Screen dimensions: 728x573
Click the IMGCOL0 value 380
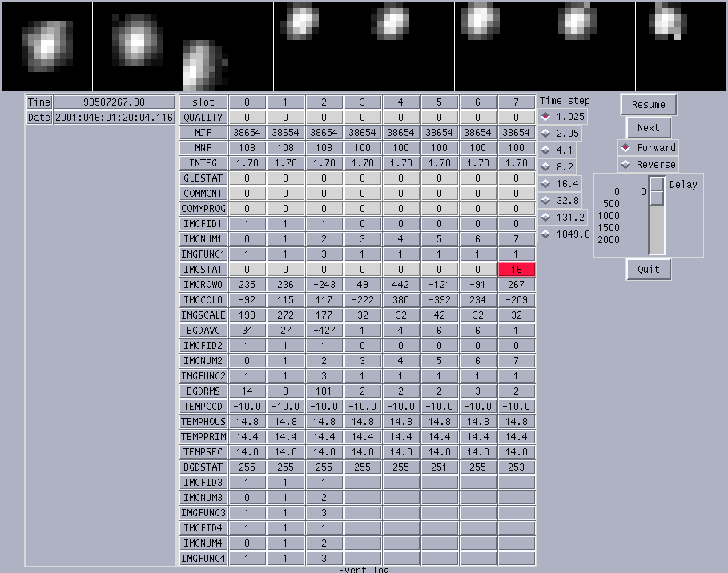(400, 300)
